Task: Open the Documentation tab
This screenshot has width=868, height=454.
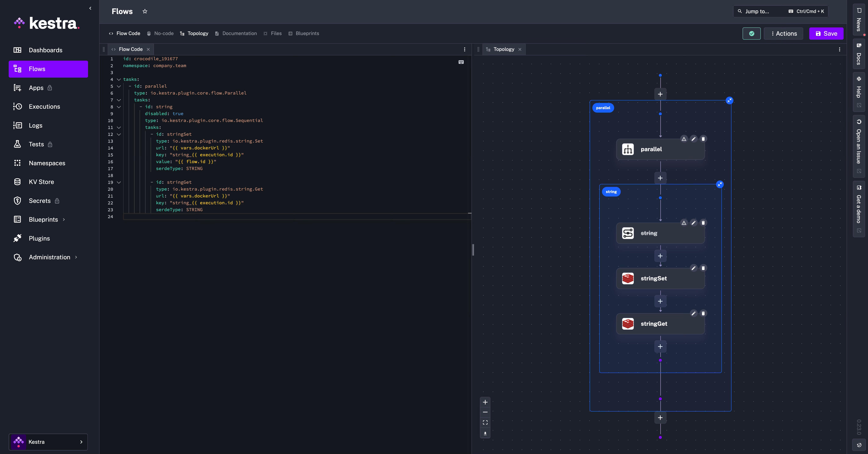Action: (236, 33)
